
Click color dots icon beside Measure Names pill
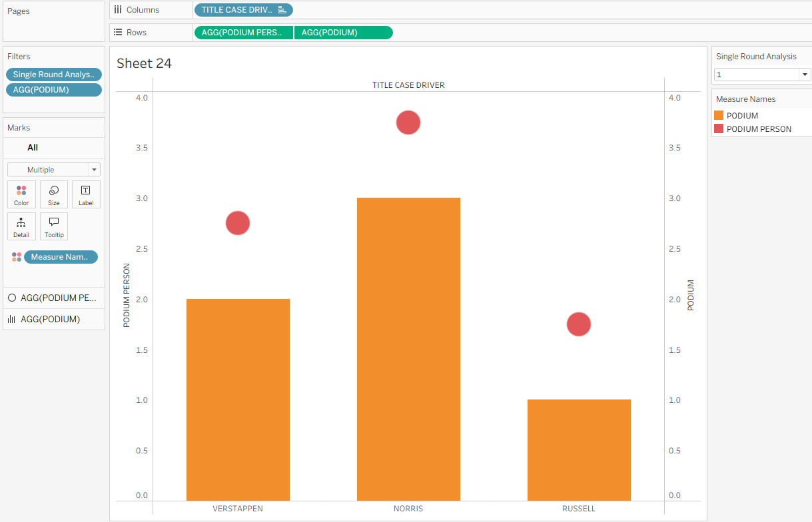17,257
